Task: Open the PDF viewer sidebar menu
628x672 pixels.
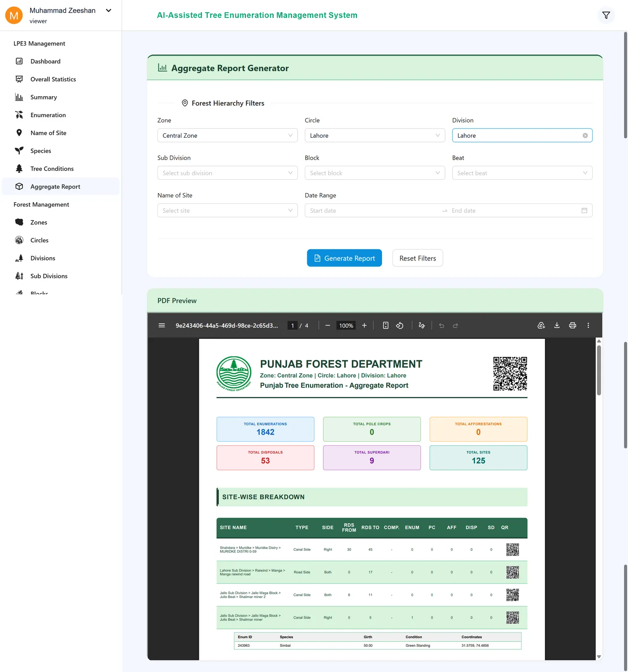Action: (x=162, y=325)
